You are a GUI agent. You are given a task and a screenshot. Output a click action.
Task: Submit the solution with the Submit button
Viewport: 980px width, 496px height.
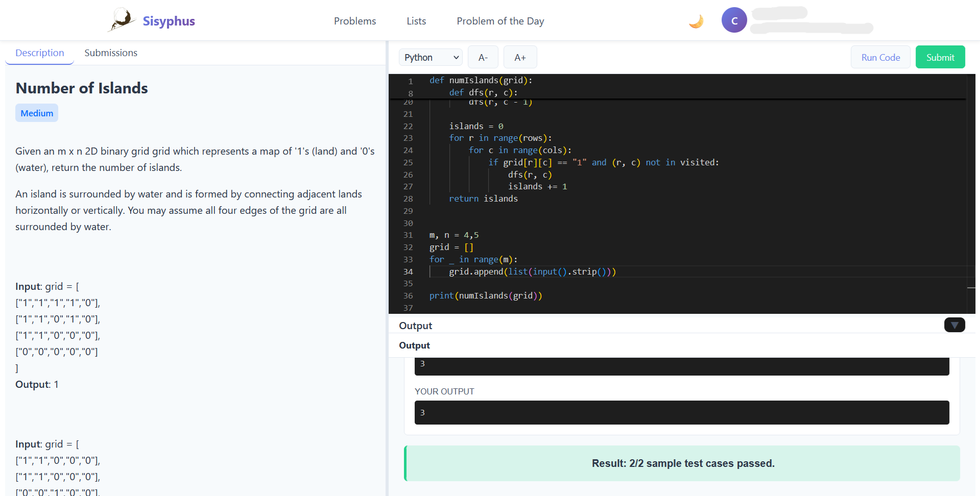click(x=940, y=57)
